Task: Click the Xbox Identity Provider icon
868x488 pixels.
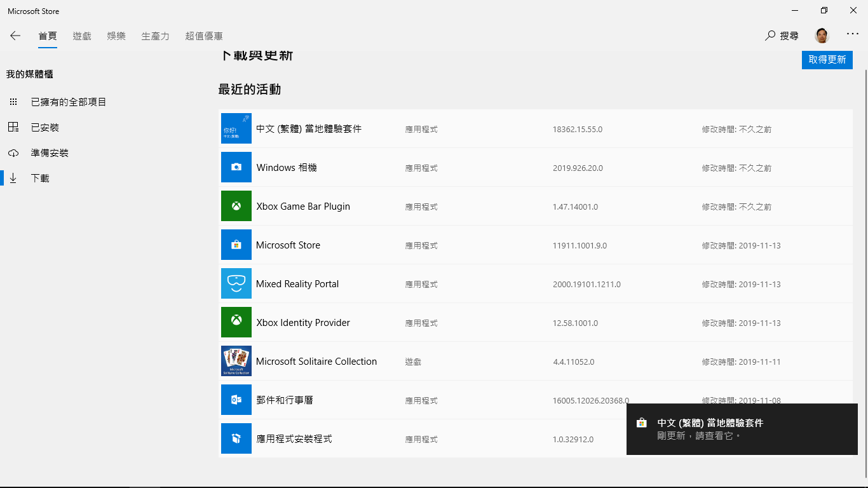Action: coord(236,322)
